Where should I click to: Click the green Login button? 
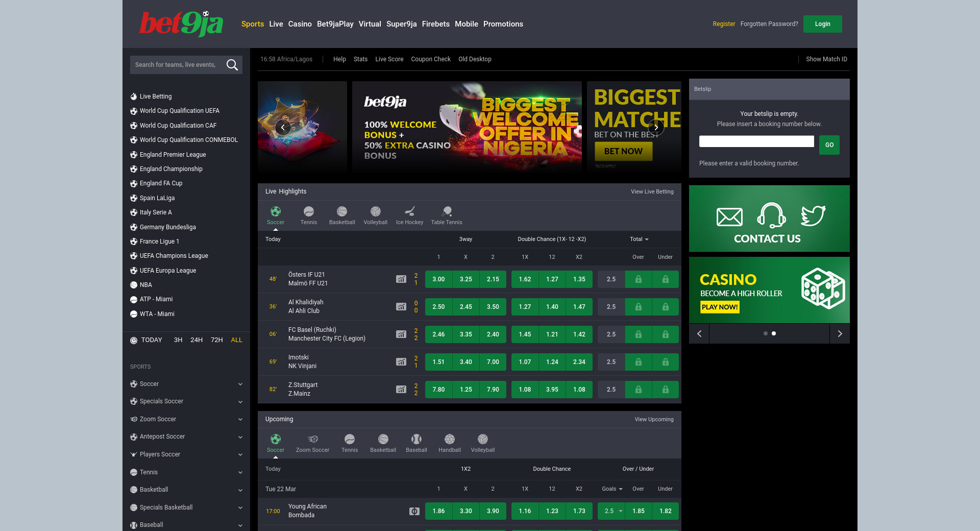click(822, 24)
